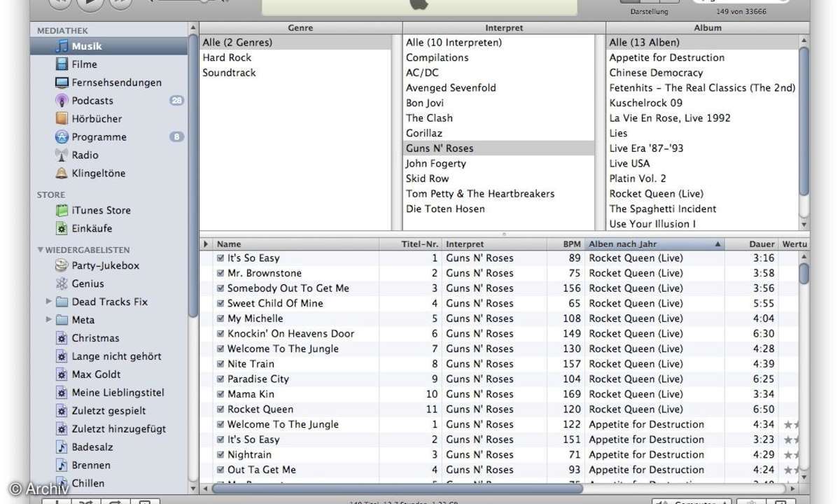Click the sidebar scroll-up arrow

[193, 27]
